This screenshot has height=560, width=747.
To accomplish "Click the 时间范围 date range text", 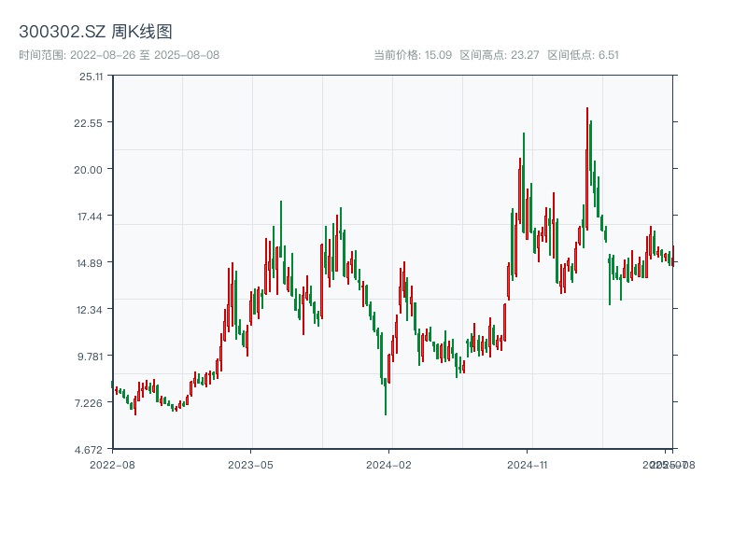I will [119, 55].
